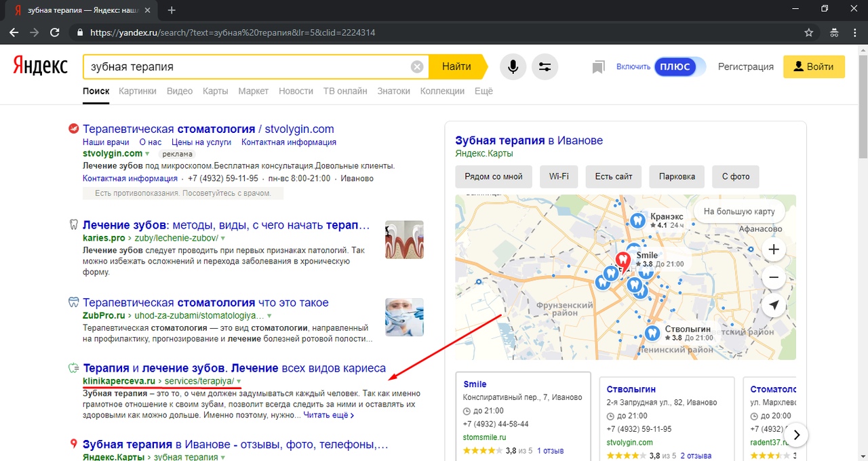Image resolution: width=868 pixels, height=461 pixels.
Task: Click the microphone voice search icon
Action: 513,66
